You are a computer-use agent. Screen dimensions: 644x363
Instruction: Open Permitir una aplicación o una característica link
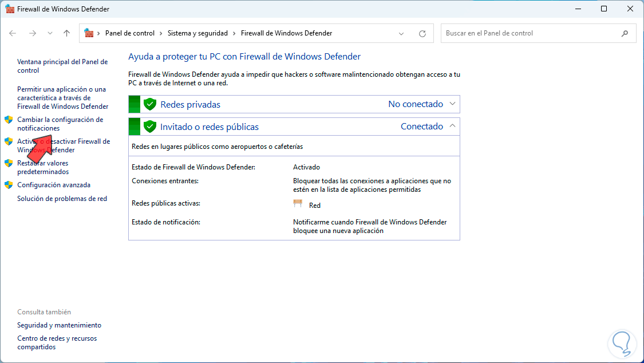pos(63,98)
